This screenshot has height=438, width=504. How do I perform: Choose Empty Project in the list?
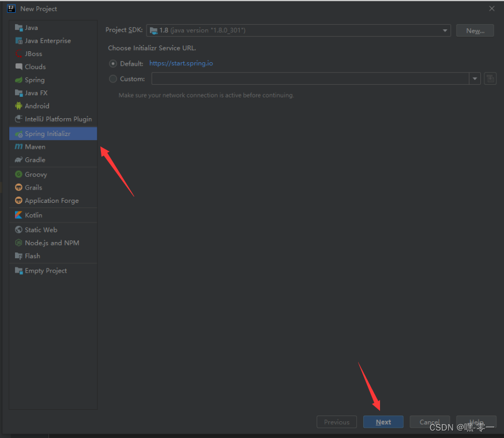click(53, 271)
